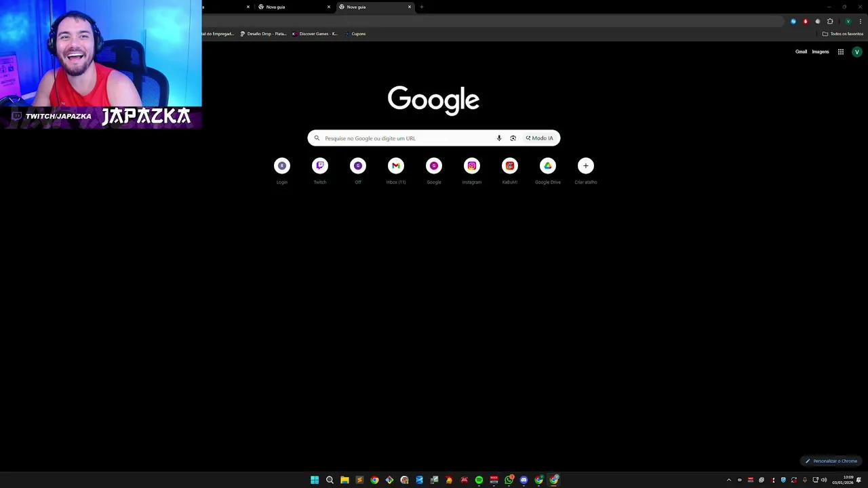Image resolution: width=868 pixels, height=488 pixels.
Task: Open the Google apps grid launcher
Action: coord(841,52)
